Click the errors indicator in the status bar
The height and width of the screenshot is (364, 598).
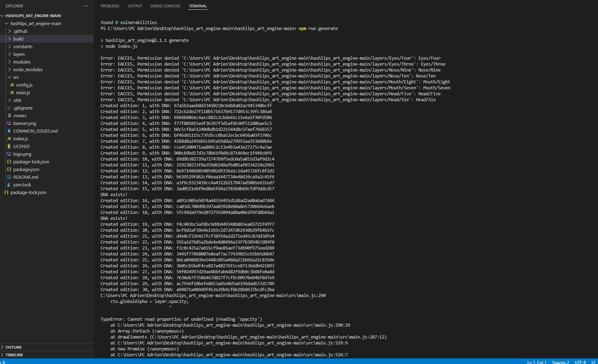point(3,362)
